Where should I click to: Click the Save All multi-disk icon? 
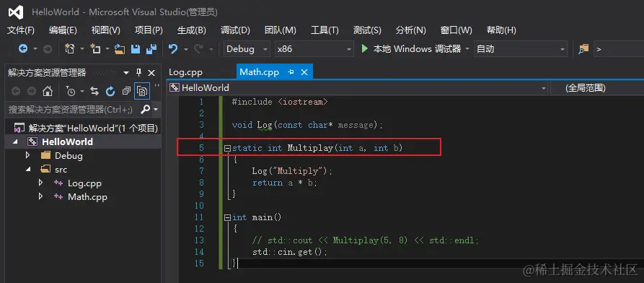click(x=151, y=49)
